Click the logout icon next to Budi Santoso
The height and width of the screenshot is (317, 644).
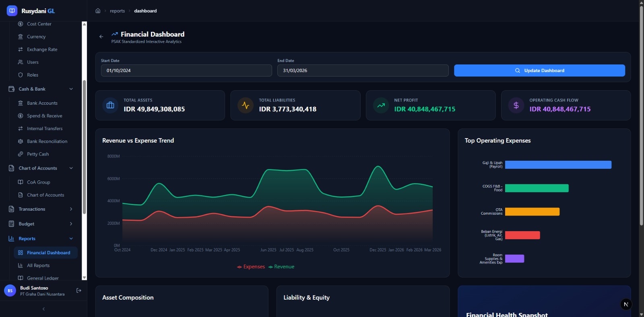tap(79, 290)
